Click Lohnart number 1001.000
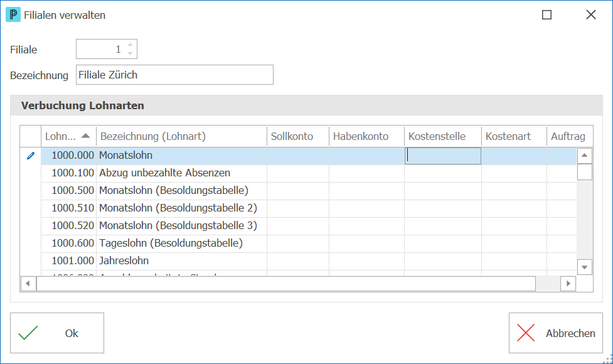Image resolution: width=613 pixels, height=364 pixels. click(73, 261)
